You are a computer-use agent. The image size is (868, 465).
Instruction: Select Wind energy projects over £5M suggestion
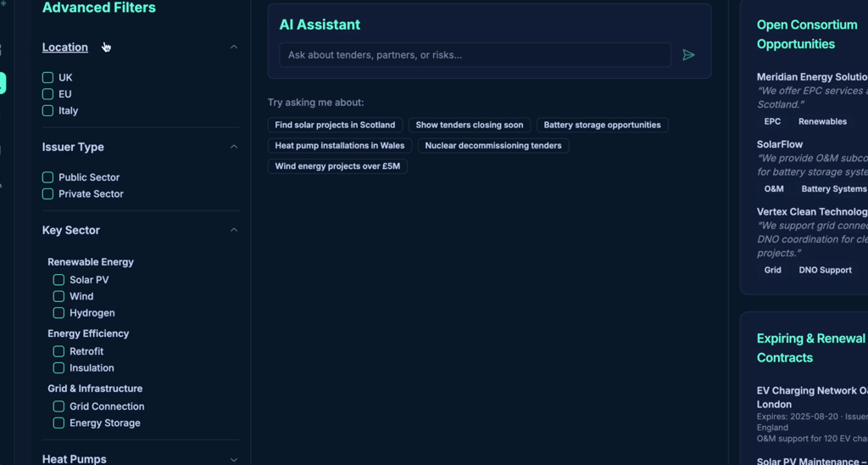click(337, 165)
